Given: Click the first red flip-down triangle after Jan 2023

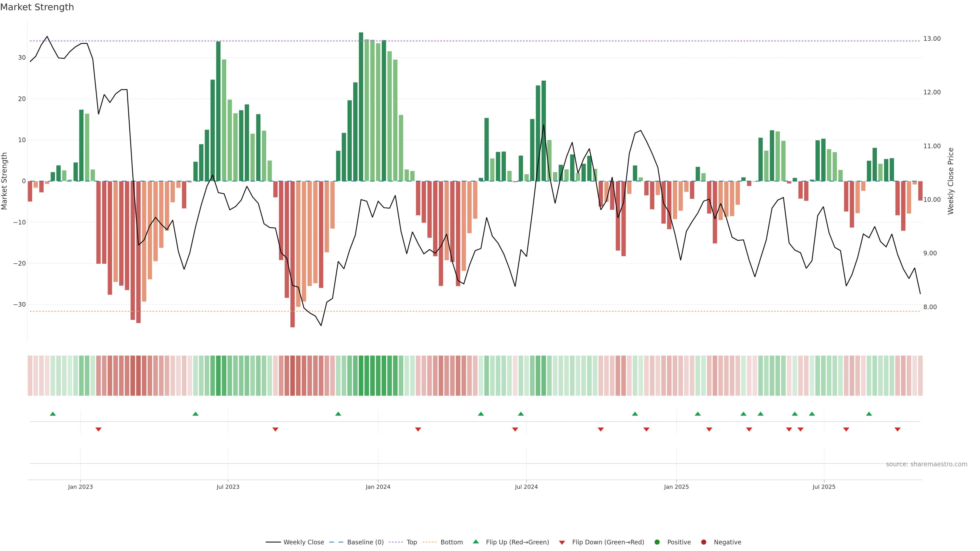Looking at the screenshot, I should 99,429.
